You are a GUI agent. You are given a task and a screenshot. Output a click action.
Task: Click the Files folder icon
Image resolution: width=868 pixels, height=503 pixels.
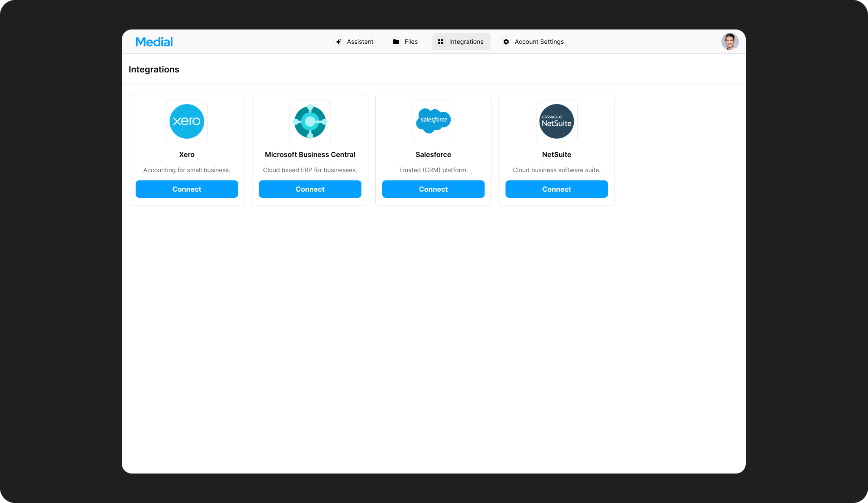click(396, 42)
